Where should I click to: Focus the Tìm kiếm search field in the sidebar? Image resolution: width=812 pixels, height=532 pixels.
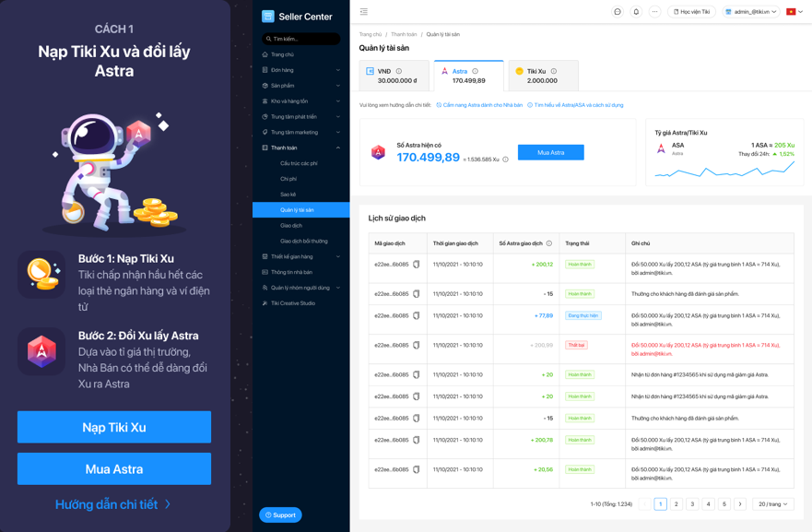pos(300,39)
